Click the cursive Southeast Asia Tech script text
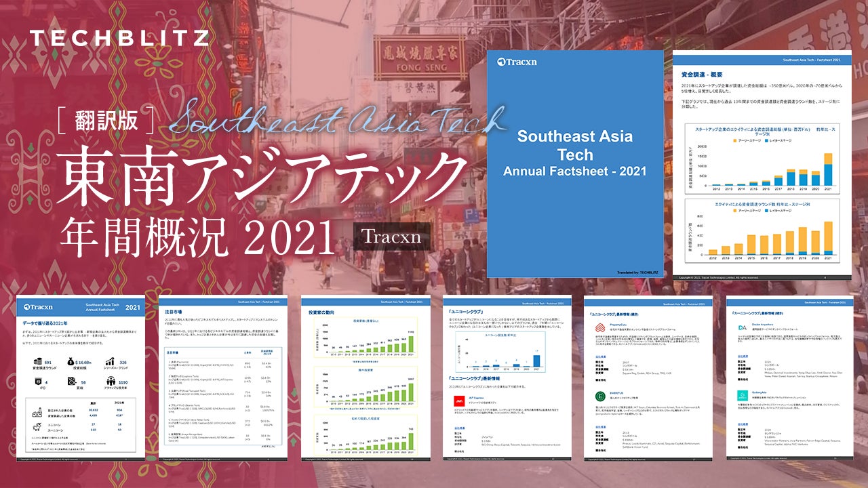 [x=336, y=119]
